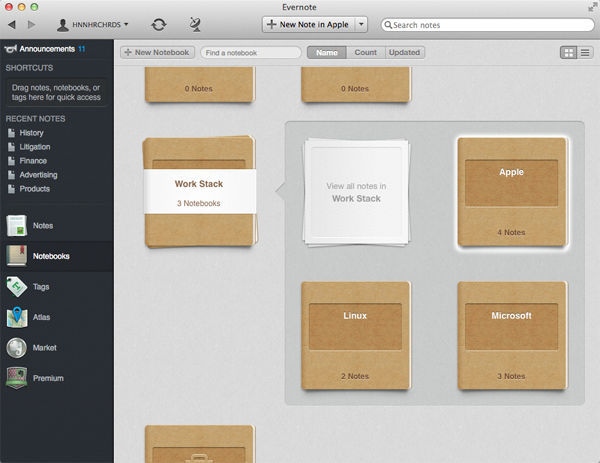Click the Announcements count 11
The image size is (600, 463).
(82, 49)
